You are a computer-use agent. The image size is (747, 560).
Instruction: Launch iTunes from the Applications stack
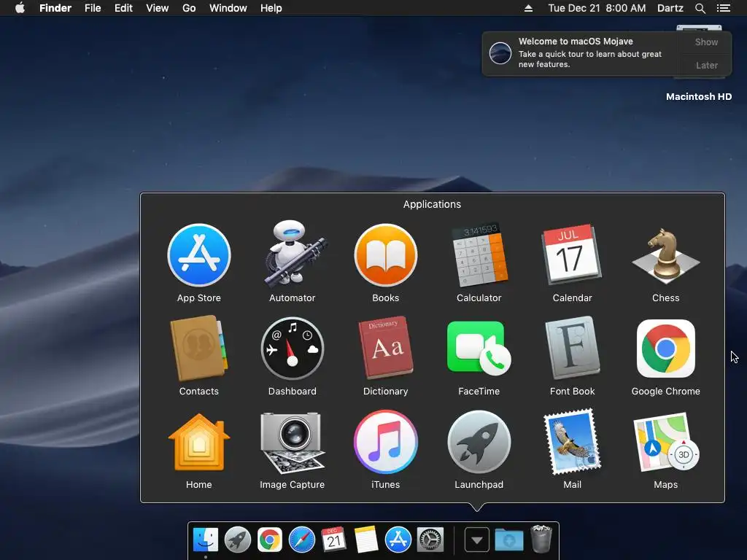click(x=385, y=442)
